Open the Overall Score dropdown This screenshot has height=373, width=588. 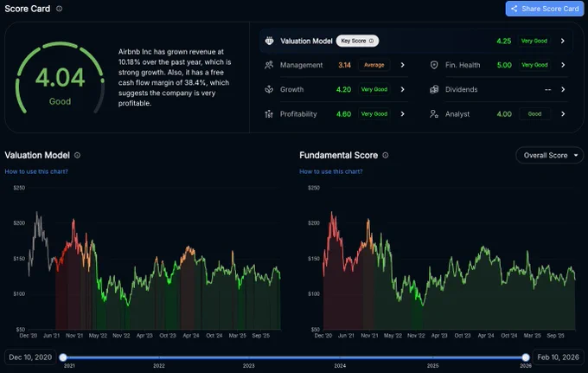point(549,156)
